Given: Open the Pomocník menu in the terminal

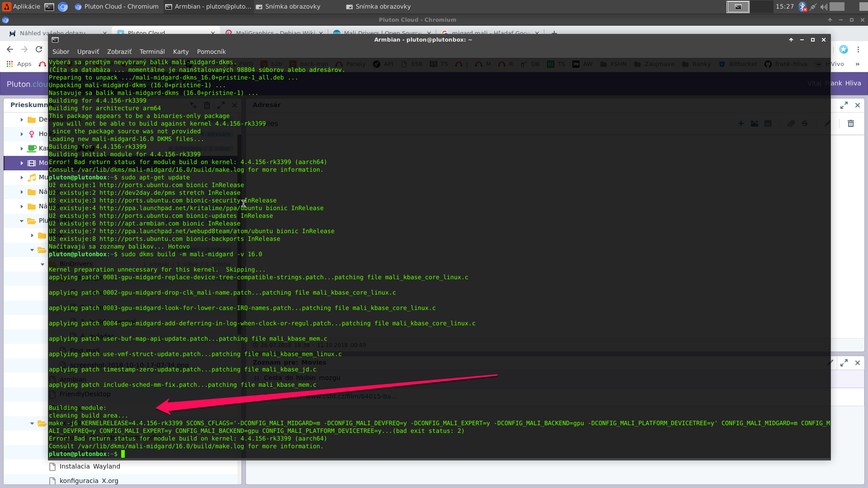Looking at the screenshot, I should tap(211, 52).
